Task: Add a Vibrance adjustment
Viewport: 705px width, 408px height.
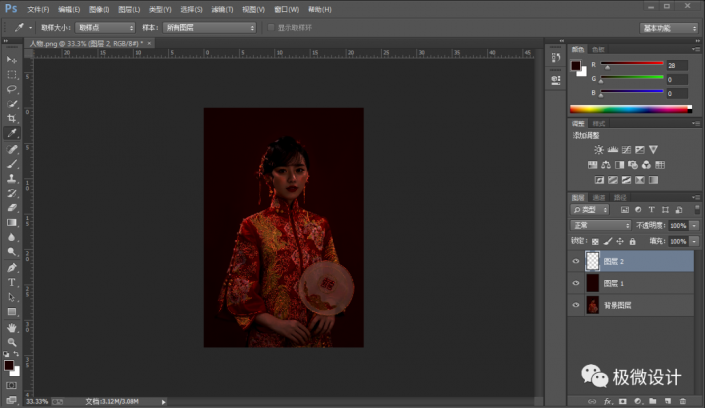Action: 653,150
